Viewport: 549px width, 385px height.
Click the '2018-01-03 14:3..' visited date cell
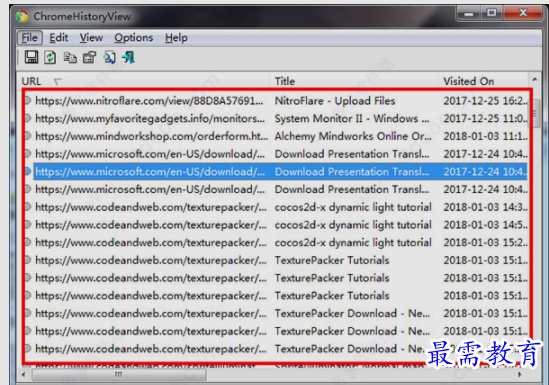click(x=485, y=207)
